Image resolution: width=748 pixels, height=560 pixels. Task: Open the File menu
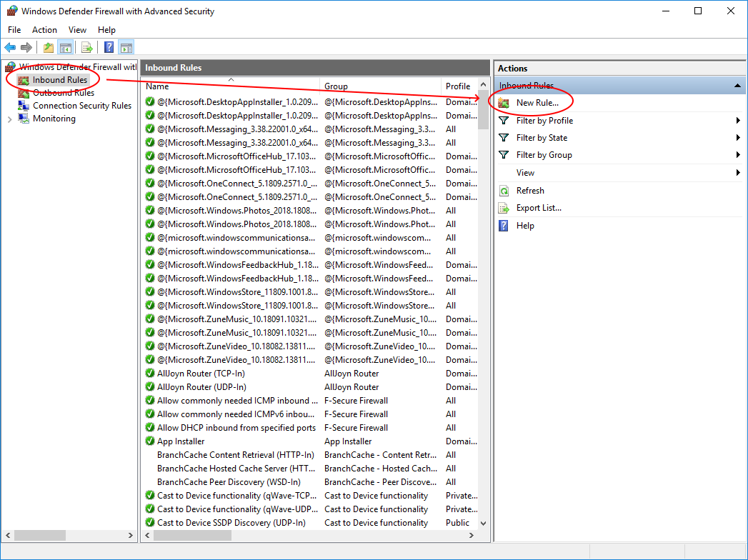coord(14,29)
